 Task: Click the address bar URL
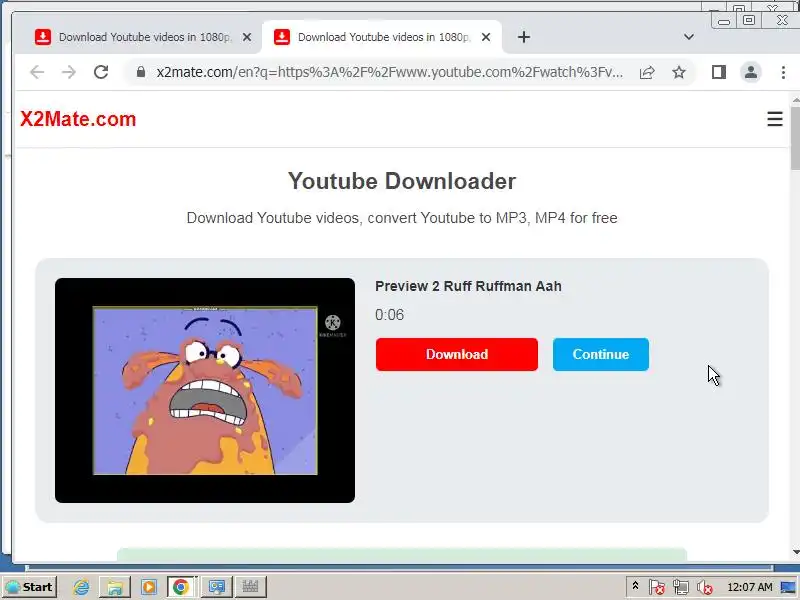pos(389,72)
